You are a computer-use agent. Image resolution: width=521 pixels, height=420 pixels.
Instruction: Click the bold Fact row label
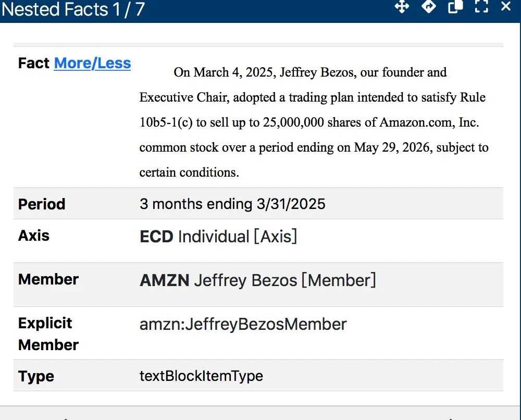[x=34, y=63]
